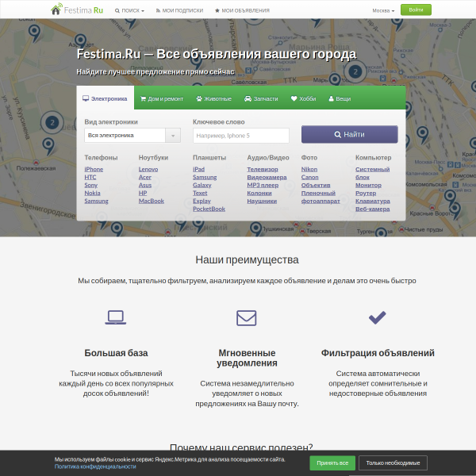The image size is (476, 476).
Task: Open the Explay link
Action: pyautogui.click(x=202, y=201)
